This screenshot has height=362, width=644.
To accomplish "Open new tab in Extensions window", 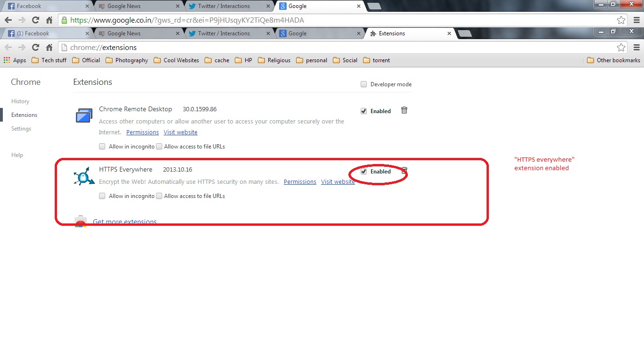I will 464,33.
